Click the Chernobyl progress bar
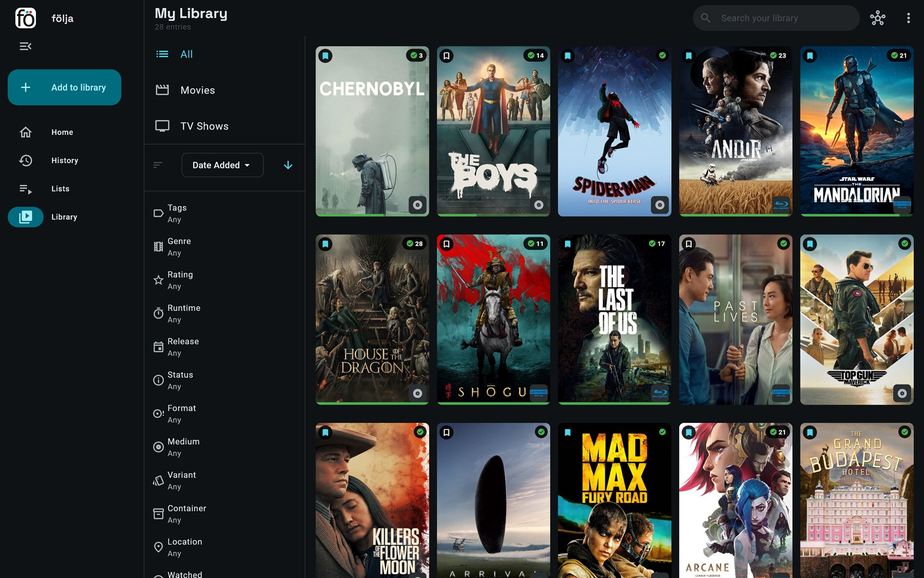924x578 pixels. coord(372,215)
